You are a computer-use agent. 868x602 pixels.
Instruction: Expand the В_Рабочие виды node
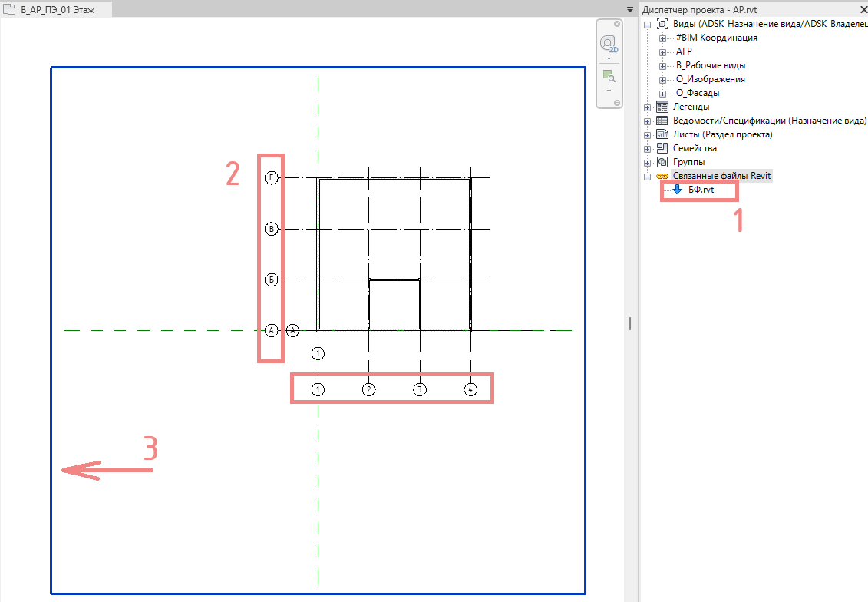pyautogui.click(x=662, y=66)
